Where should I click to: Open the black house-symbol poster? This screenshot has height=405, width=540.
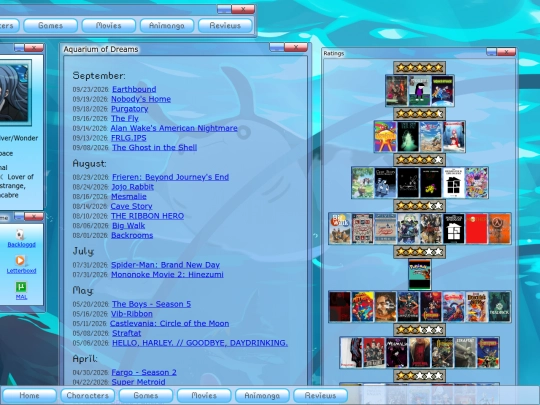coord(454,229)
